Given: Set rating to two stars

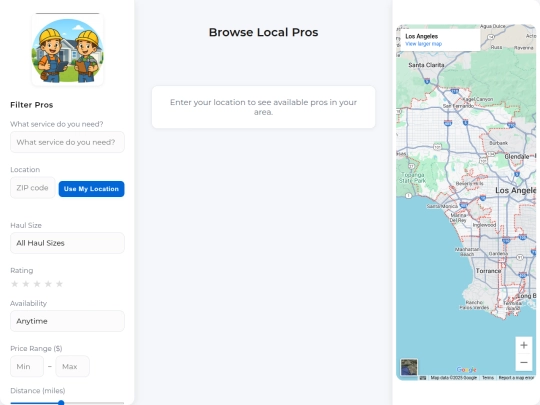Looking at the screenshot, I should (26, 284).
